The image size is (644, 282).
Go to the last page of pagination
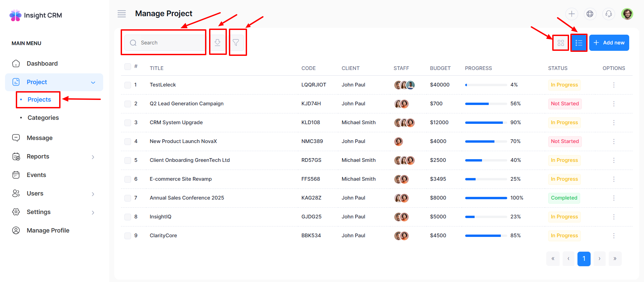point(615,259)
